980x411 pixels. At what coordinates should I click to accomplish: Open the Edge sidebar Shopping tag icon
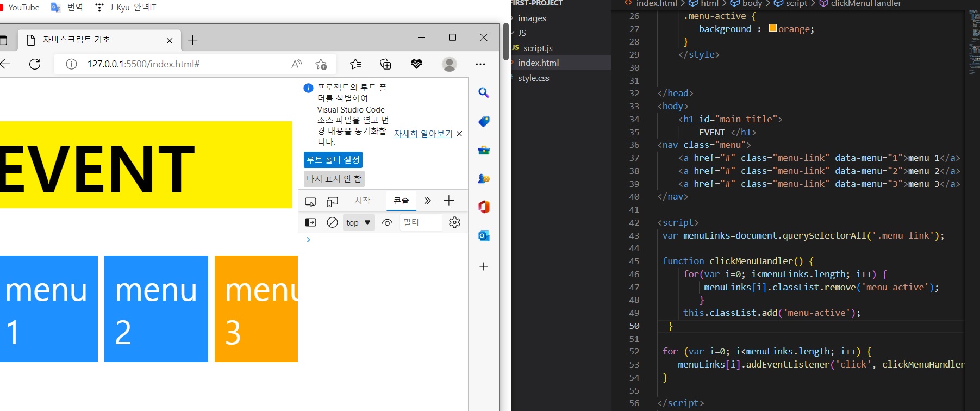[484, 121]
